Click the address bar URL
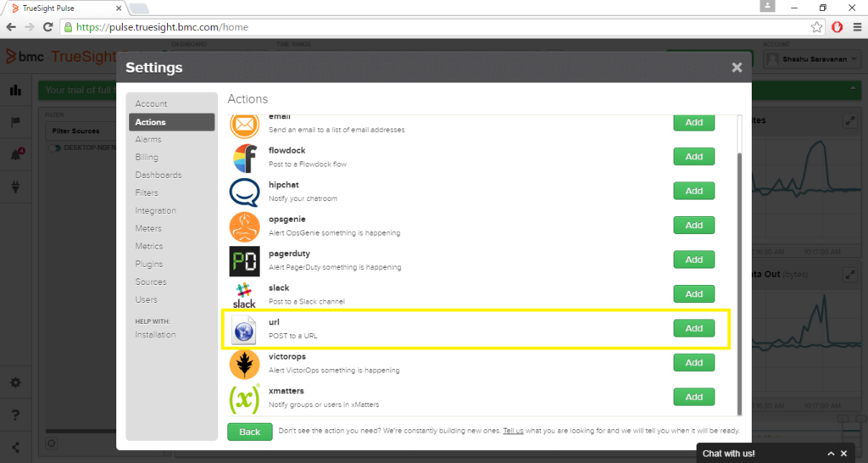The width and height of the screenshot is (868, 463). click(x=162, y=27)
